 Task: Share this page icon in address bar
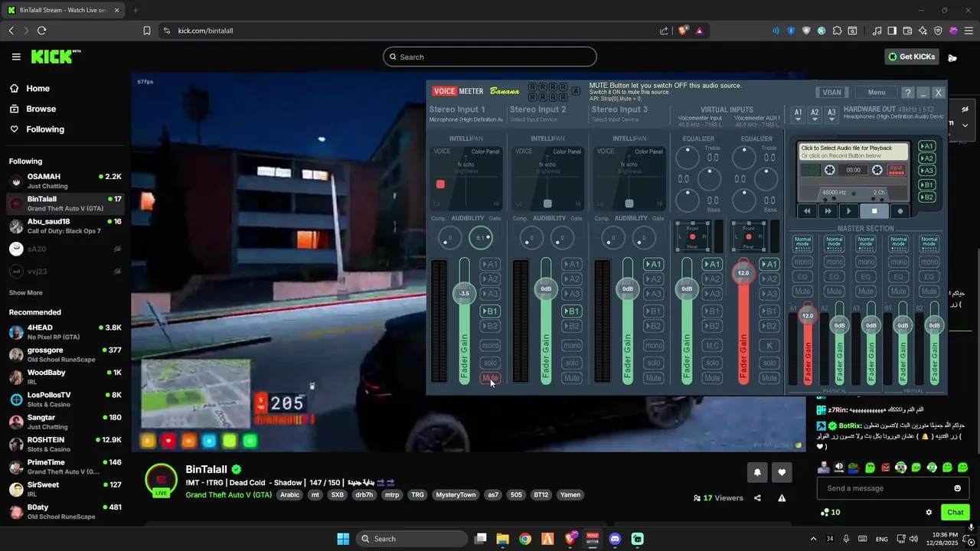point(664,31)
